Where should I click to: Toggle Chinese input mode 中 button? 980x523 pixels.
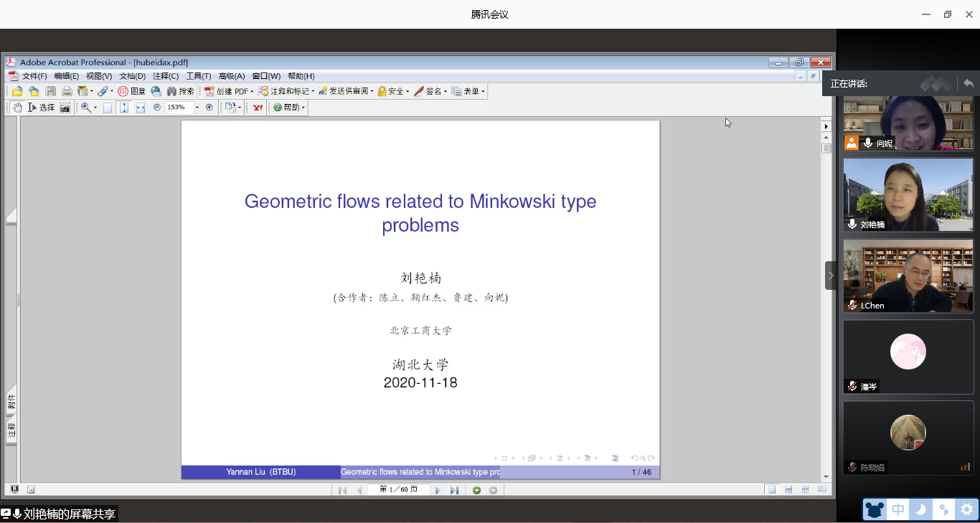(897, 509)
